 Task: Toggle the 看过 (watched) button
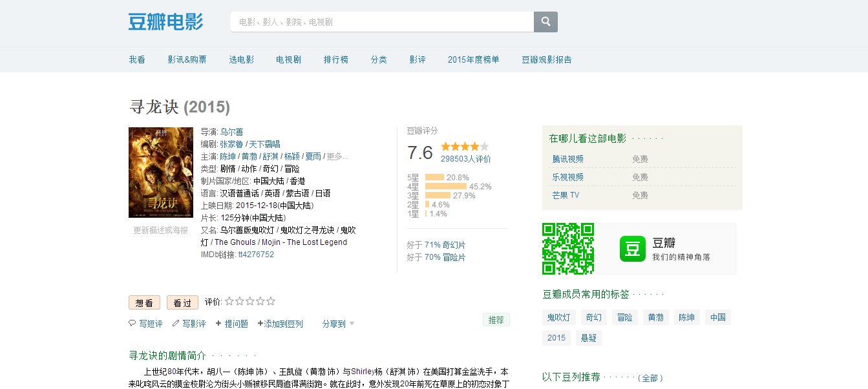(x=182, y=302)
